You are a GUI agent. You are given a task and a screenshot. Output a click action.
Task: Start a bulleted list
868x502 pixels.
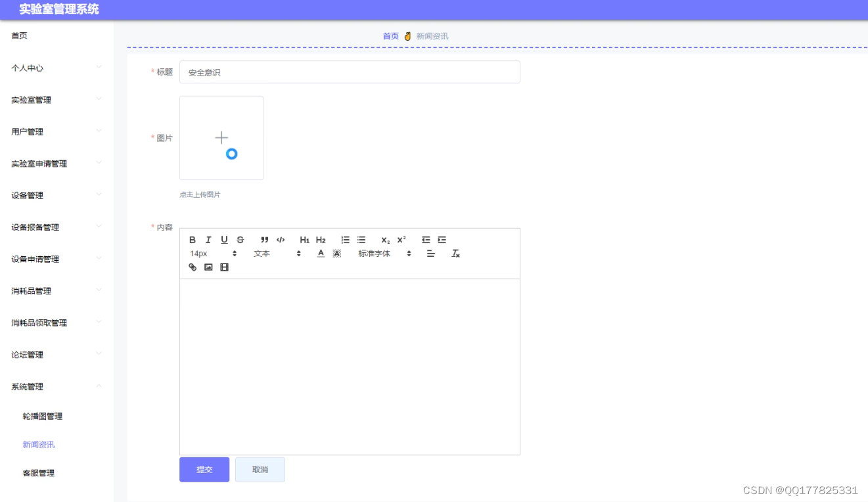(361, 240)
